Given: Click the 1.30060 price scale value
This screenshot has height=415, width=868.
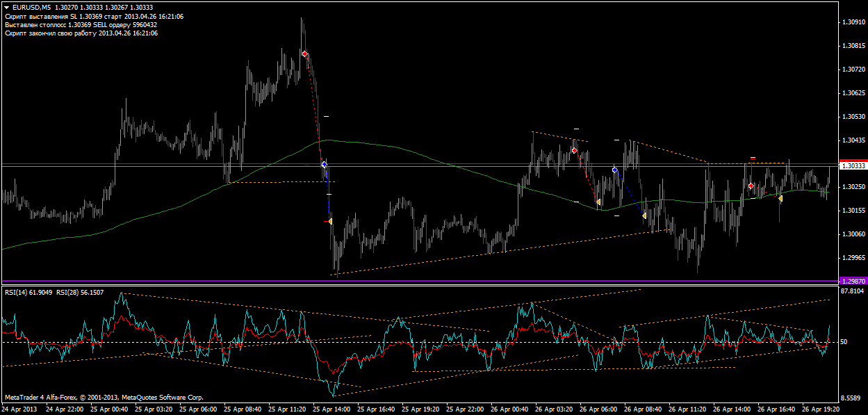Looking at the screenshot, I should pos(853,234).
